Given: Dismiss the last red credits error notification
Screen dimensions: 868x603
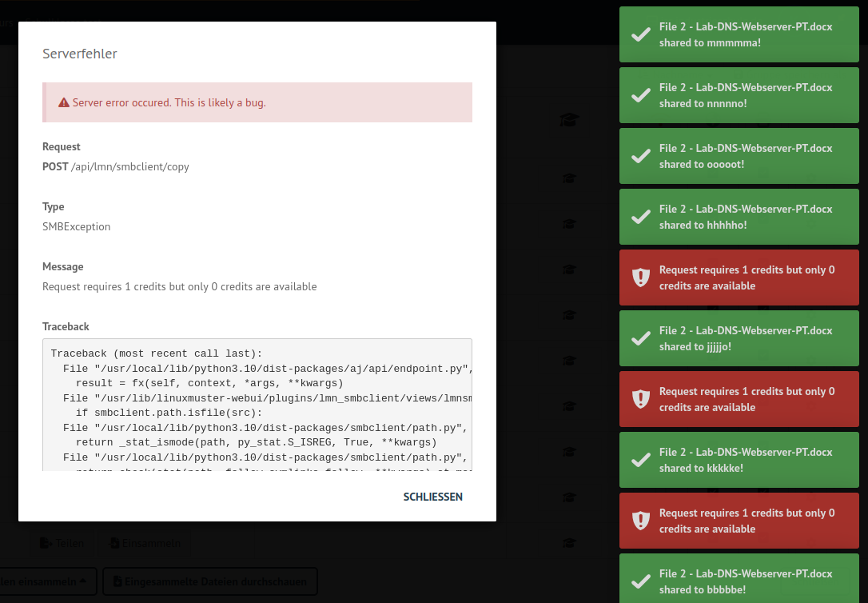Looking at the screenshot, I should (x=743, y=521).
